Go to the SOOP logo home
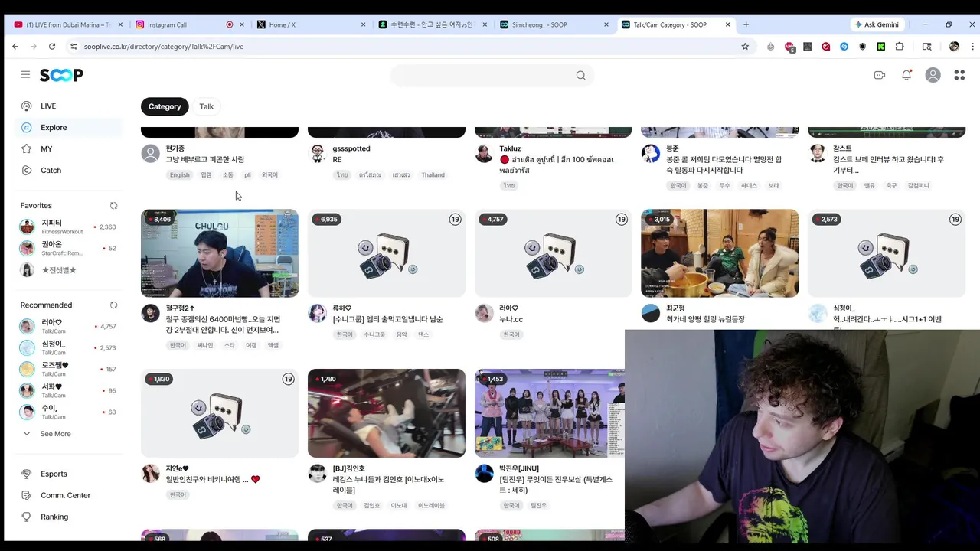980x551 pixels. click(61, 75)
